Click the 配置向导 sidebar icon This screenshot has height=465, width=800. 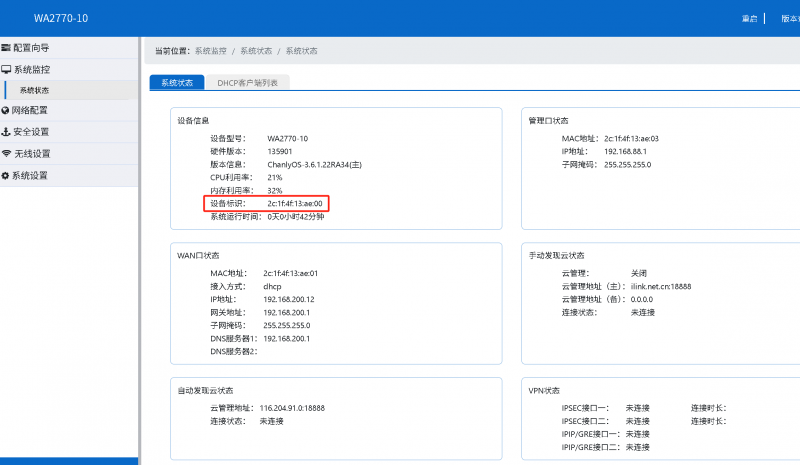(6, 47)
